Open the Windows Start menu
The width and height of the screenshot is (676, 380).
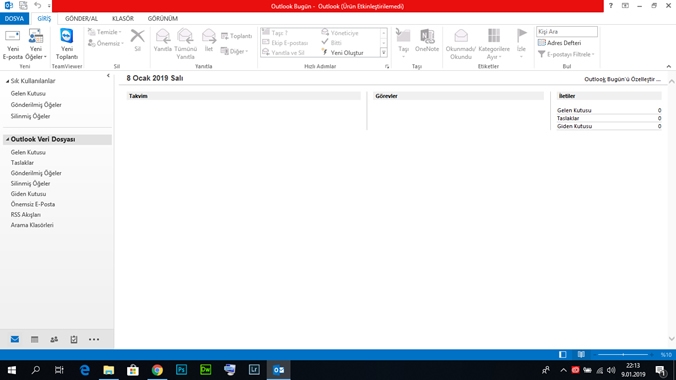click(12, 370)
